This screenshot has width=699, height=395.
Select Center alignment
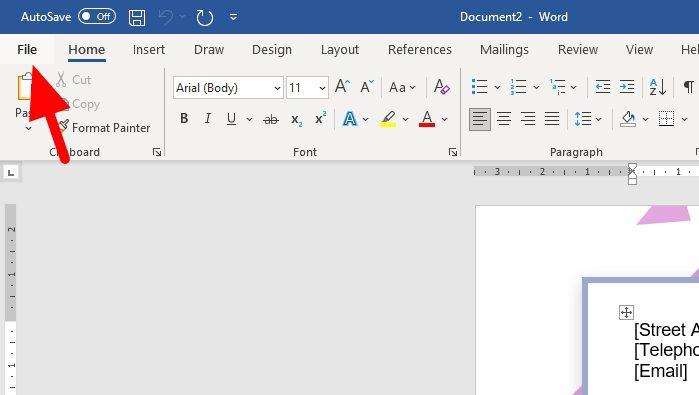pos(504,119)
